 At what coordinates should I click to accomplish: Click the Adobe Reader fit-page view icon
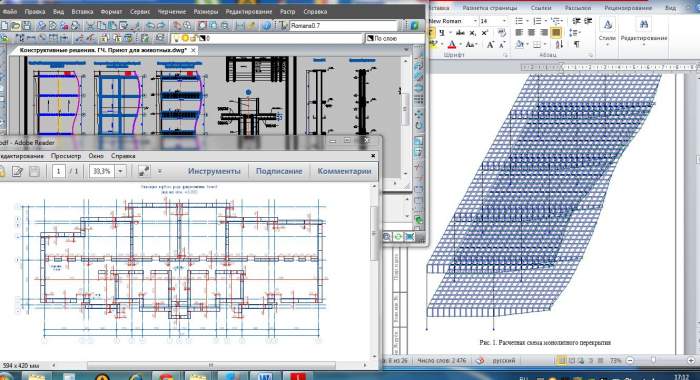(x=144, y=171)
